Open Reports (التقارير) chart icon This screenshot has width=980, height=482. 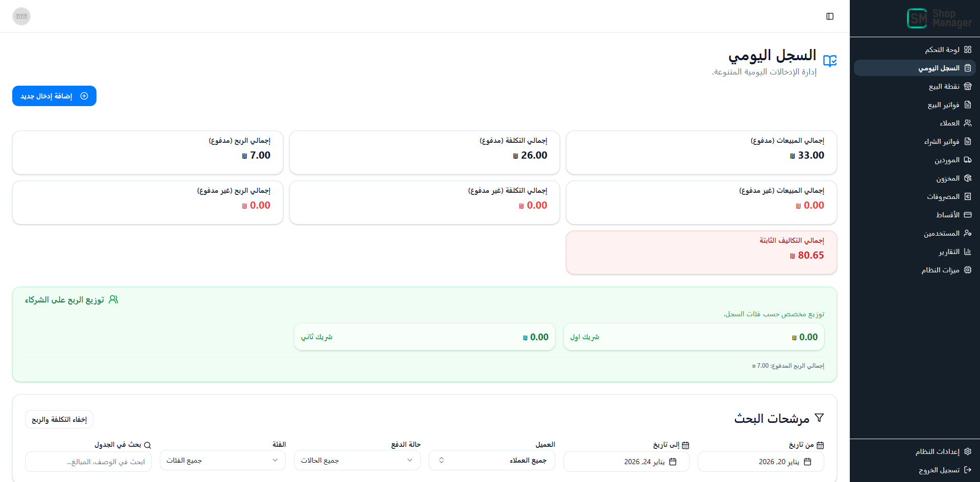point(967,251)
